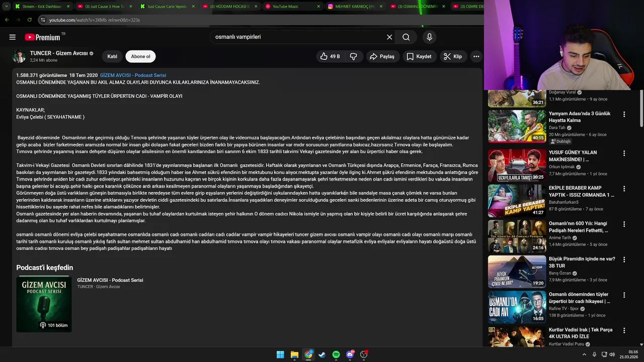644x362 pixels.
Task: Create a clip with Klip button
Action: (x=453, y=56)
